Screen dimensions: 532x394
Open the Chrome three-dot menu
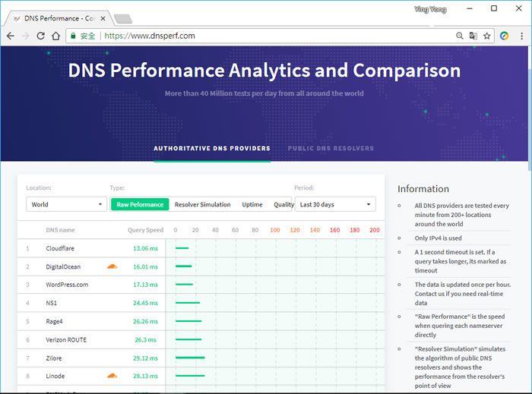522,36
